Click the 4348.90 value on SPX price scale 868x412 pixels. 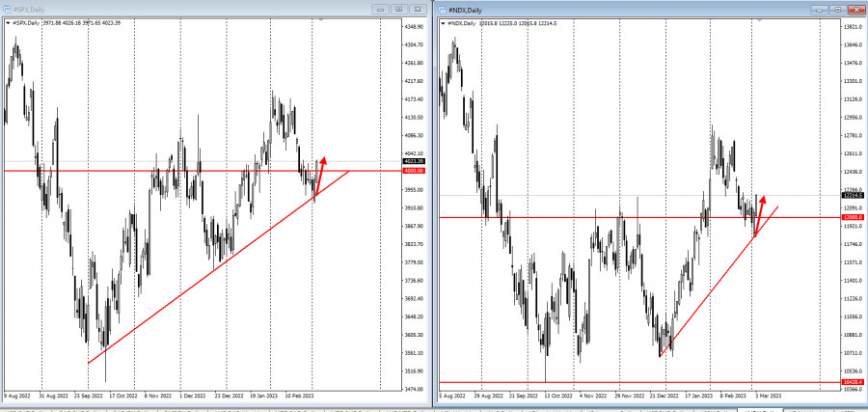(x=415, y=27)
